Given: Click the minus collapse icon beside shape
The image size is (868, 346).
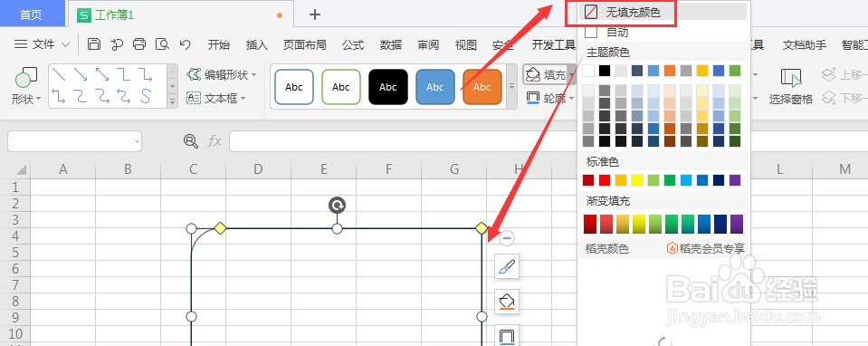Looking at the screenshot, I should click(x=507, y=238).
